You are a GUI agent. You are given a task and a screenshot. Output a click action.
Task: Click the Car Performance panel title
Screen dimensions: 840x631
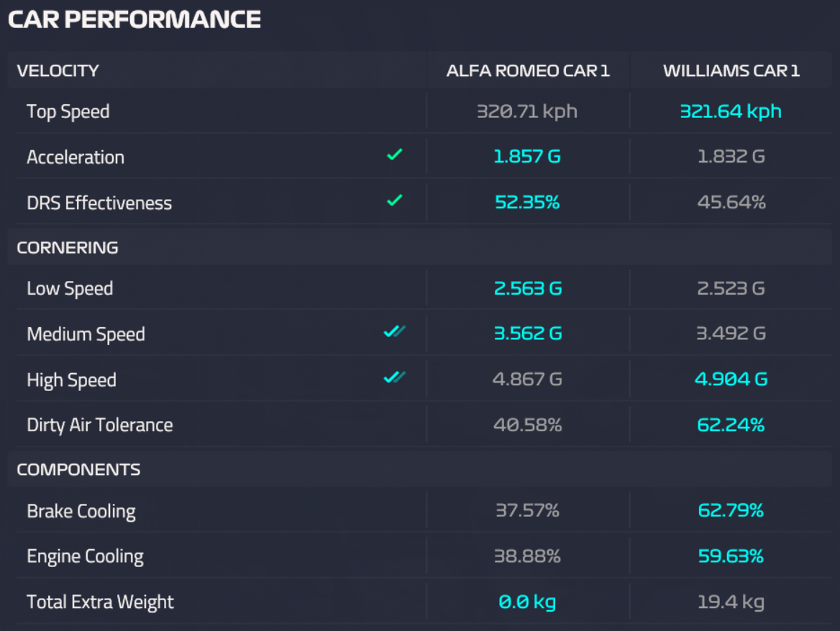(x=134, y=19)
